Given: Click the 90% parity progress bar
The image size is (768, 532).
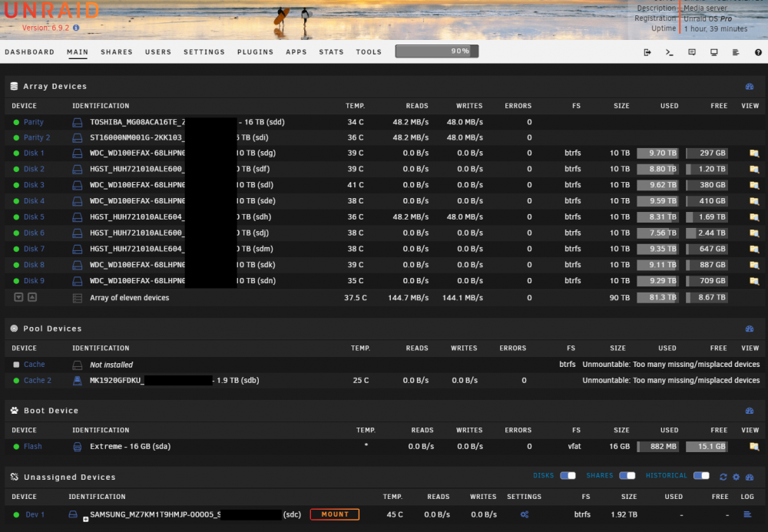Looking at the screenshot, I should click(437, 51).
